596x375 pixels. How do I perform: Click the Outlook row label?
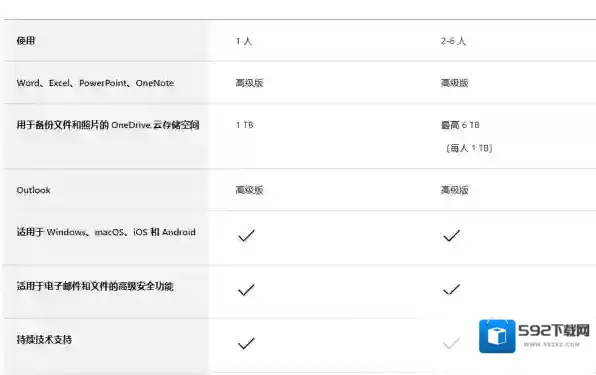pyautogui.click(x=33, y=190)
